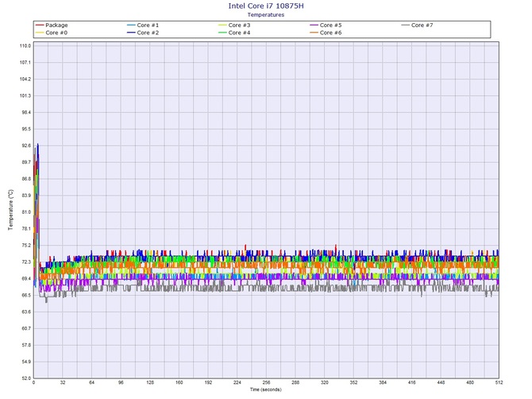This screenshot has height=399, width=532.
Task: Click the Core #4 legend entry
Action: [234, 33]
